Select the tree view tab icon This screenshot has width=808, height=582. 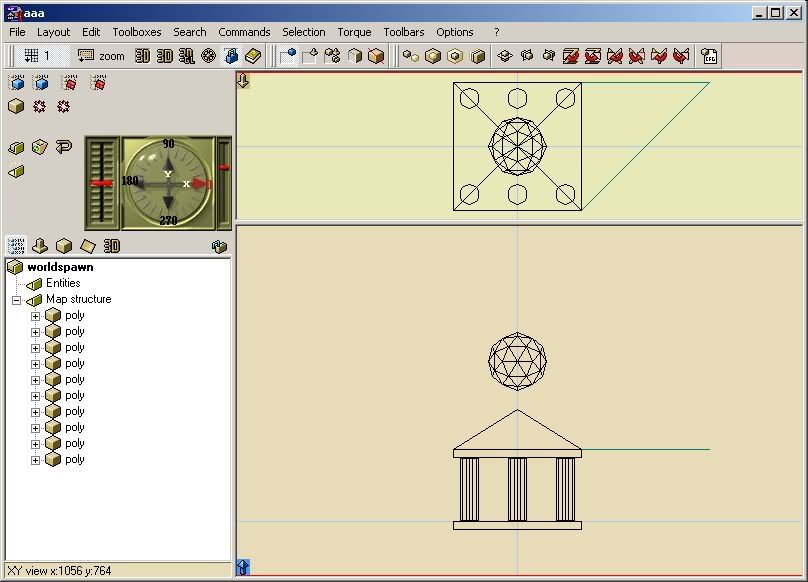pos(16,246)
